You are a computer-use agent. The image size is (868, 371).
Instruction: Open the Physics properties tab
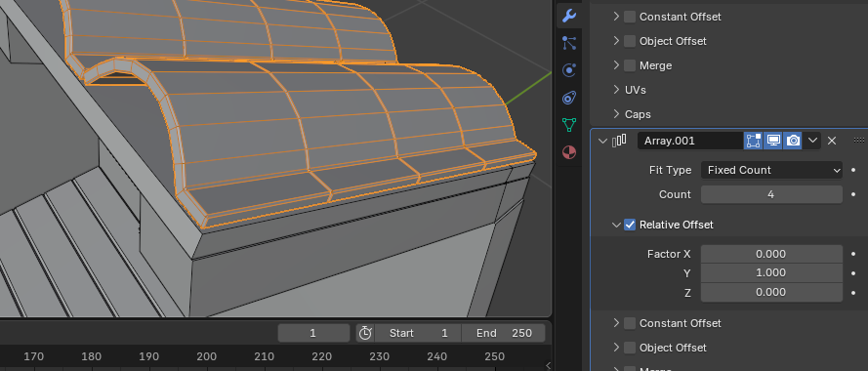[x=569, y=70]
